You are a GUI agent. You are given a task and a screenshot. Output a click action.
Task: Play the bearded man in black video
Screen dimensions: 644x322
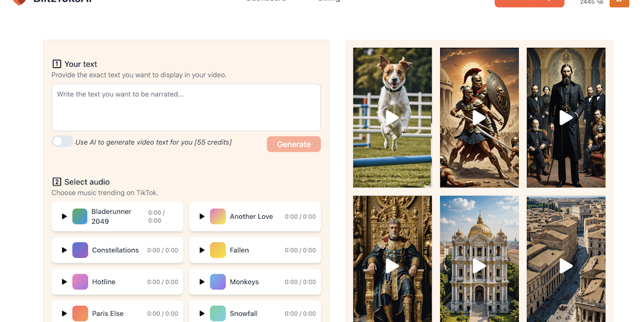pyautogui.click(x=566, y=118)
